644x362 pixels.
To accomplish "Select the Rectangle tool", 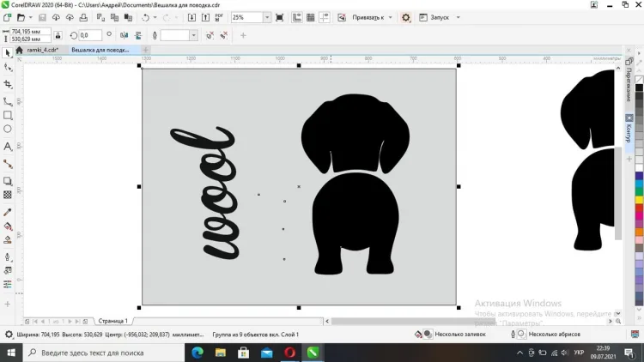I will pyautogui.click(x=8, y=115).
